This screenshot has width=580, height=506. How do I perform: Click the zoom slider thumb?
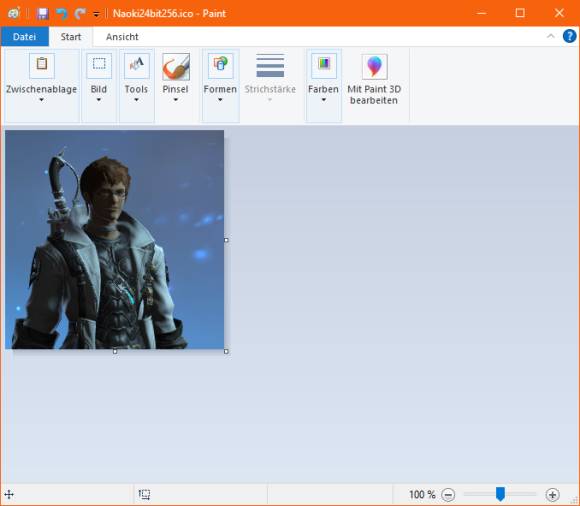pyautogui.click(x=500, y=494)
